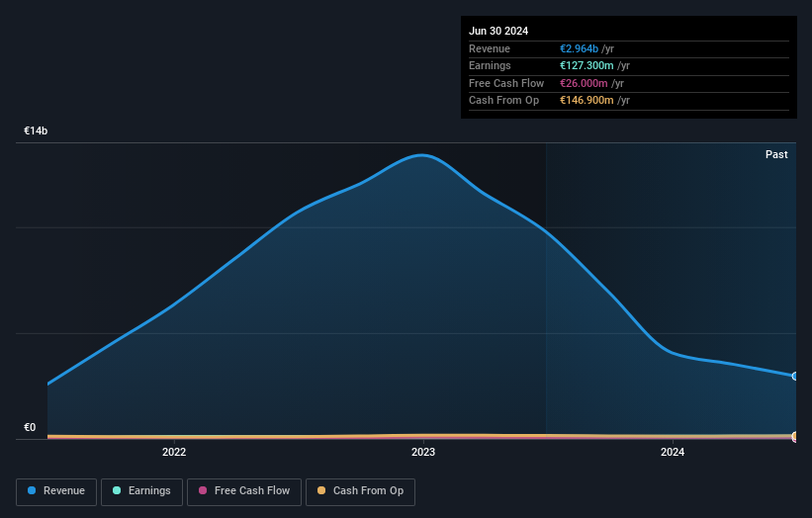Click the Past label in the chart
The height and width of the screenshot is (518, 812).
tap(776, 154)
